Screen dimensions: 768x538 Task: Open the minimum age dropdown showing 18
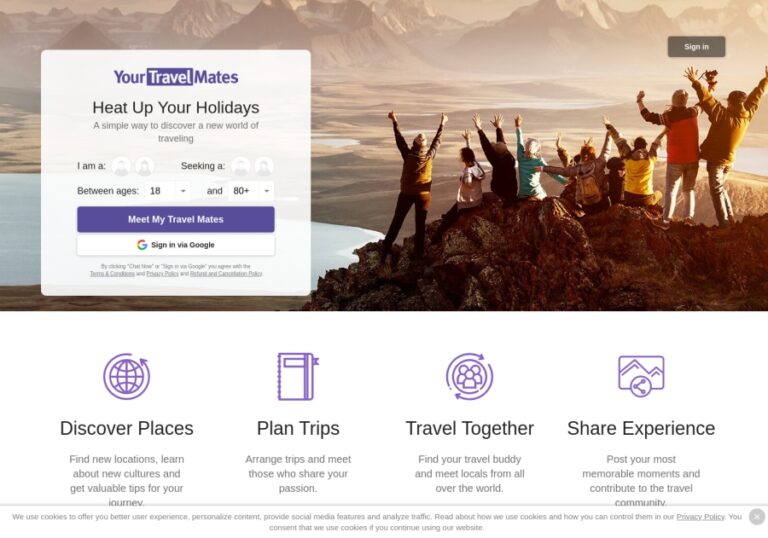pos(168,191)
